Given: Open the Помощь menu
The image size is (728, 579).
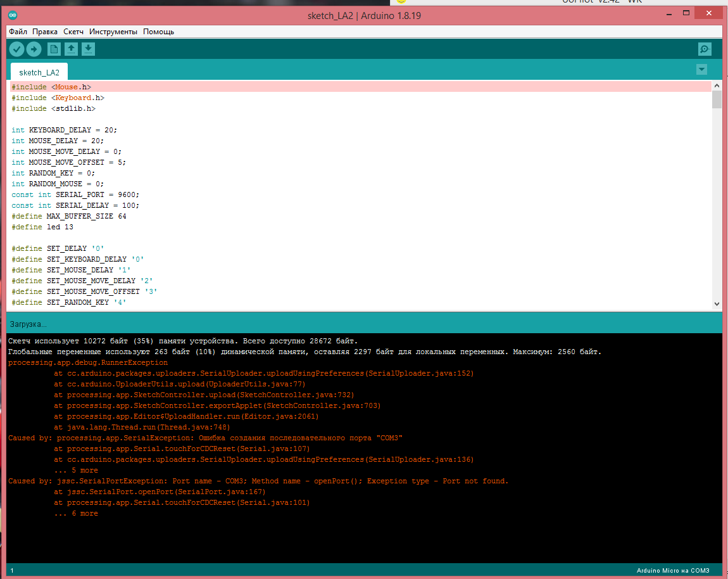Looking at the screenshot, I should coord(158,32).
